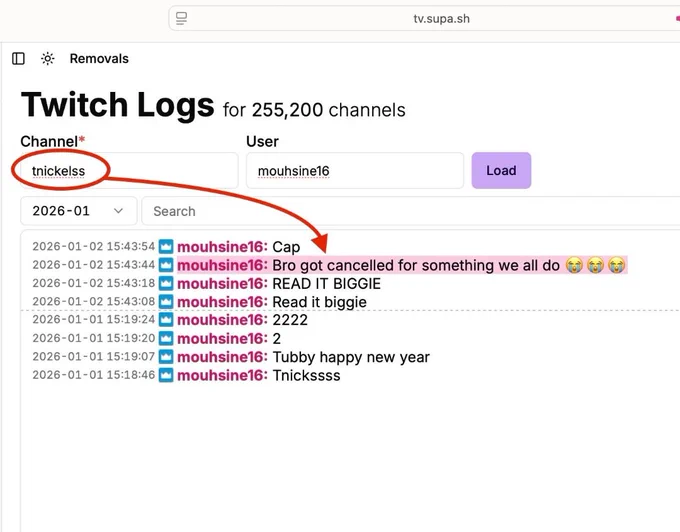Click the badge icon on the READ IT BIGGIE message
Screen dimensions: 680x532
pyautogui.click(x=166, y=283)
